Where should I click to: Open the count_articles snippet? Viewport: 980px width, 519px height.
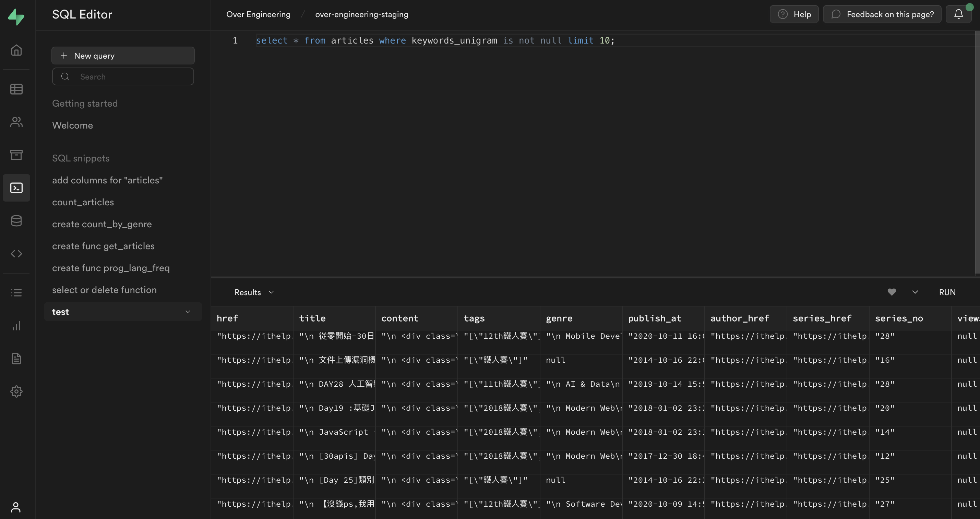pyautogui.click(x=83, y=202)
